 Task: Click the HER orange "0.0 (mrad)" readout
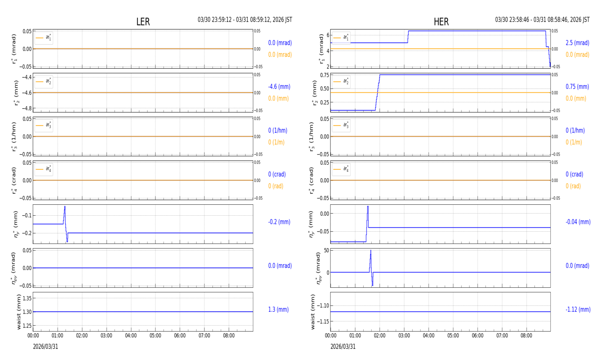577,55
